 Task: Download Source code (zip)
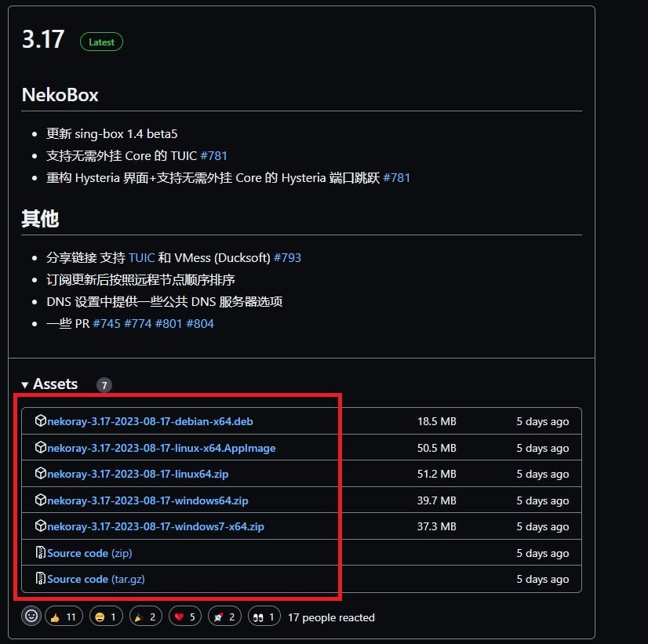89,553
